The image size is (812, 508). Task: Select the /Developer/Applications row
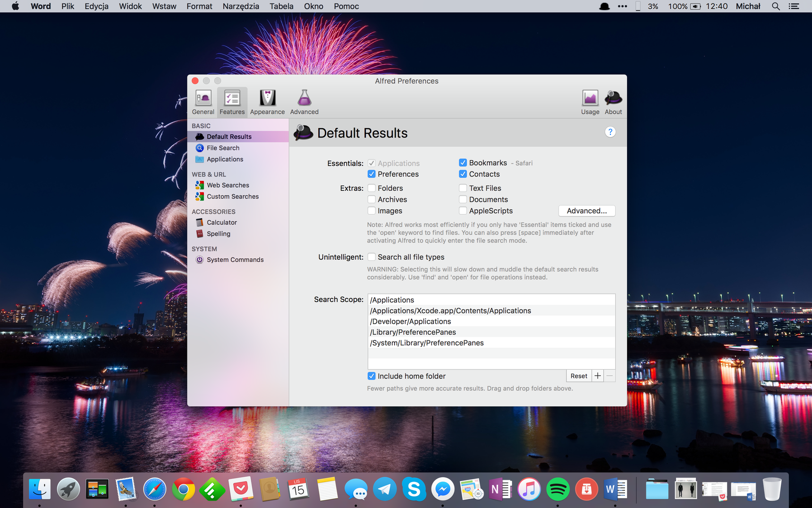(x=491, y=322)
